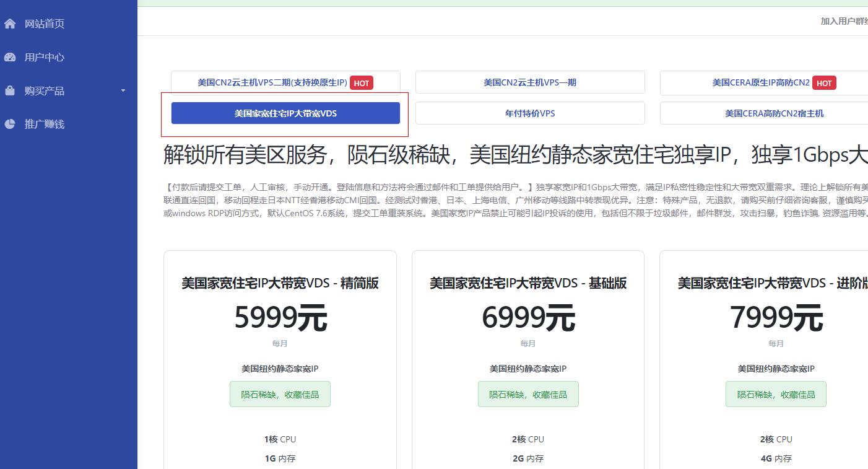Click the 基础版 plan title
This screenshot has height=469, width=868.
(x=528, y=283)
